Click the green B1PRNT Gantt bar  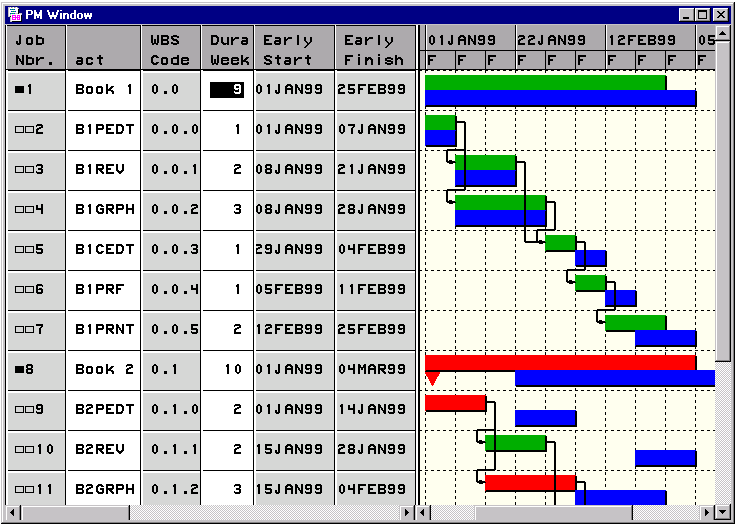(636, 323)
